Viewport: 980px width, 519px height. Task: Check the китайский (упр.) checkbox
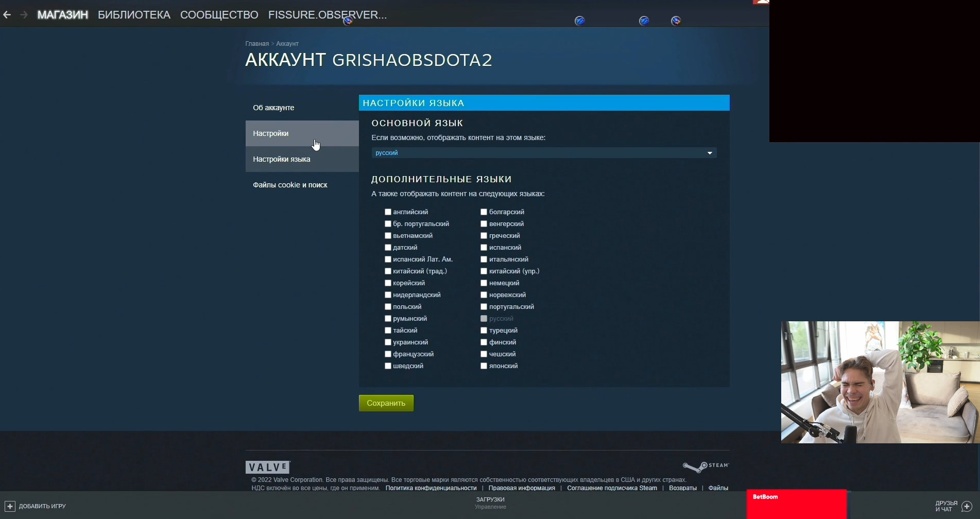(x=484, y=271)
